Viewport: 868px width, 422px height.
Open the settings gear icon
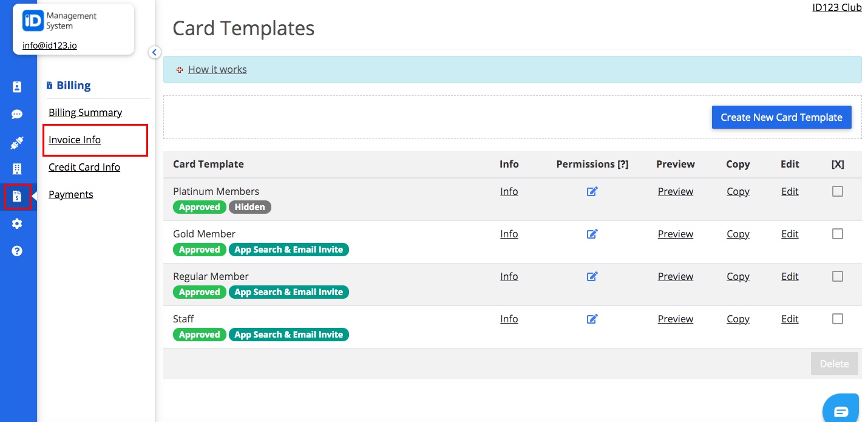pyautogui.click(x=18, y=223)
